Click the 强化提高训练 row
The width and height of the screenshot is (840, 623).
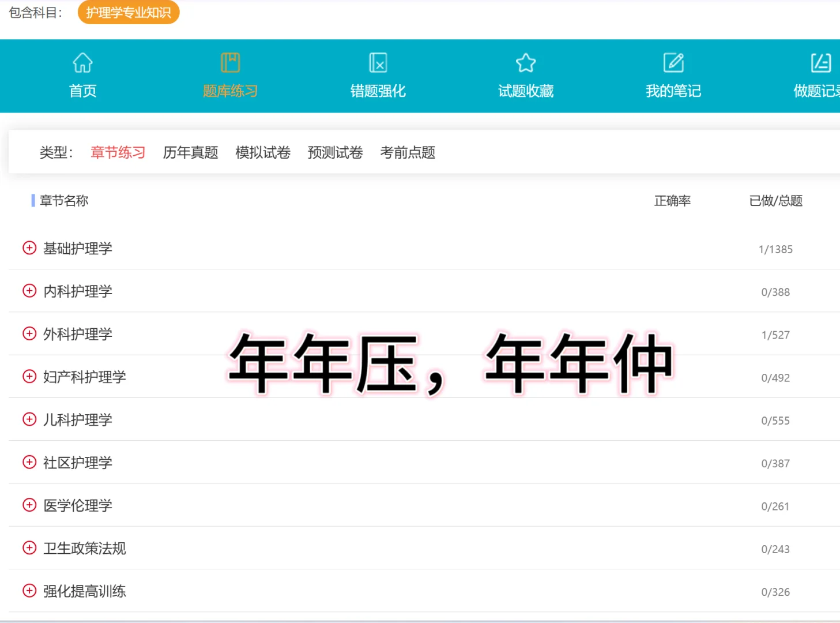[x=83, y=591]
